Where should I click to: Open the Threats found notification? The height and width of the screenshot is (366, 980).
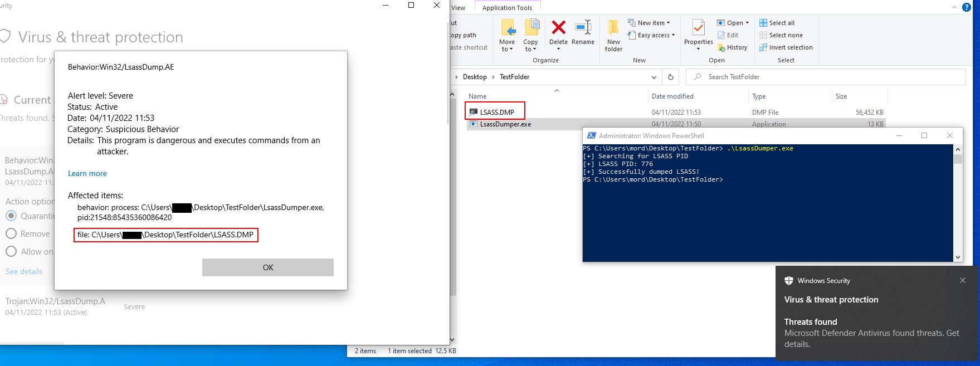877,312
